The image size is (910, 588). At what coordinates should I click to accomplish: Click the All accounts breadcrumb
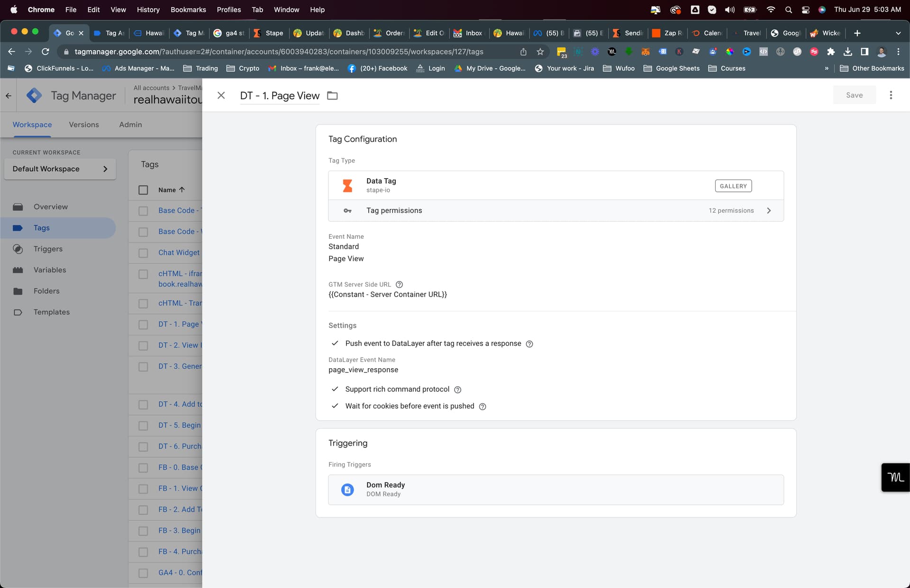pos(151,88)
